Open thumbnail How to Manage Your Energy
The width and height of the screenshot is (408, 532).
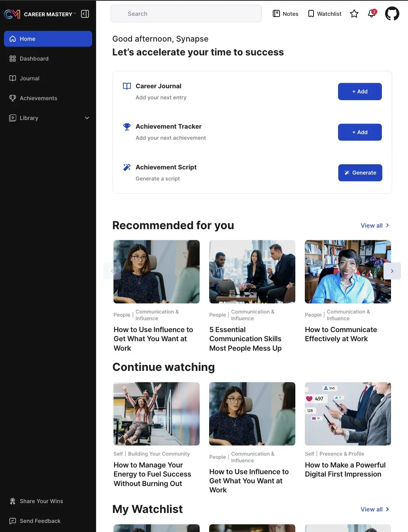tap(157, 414)
